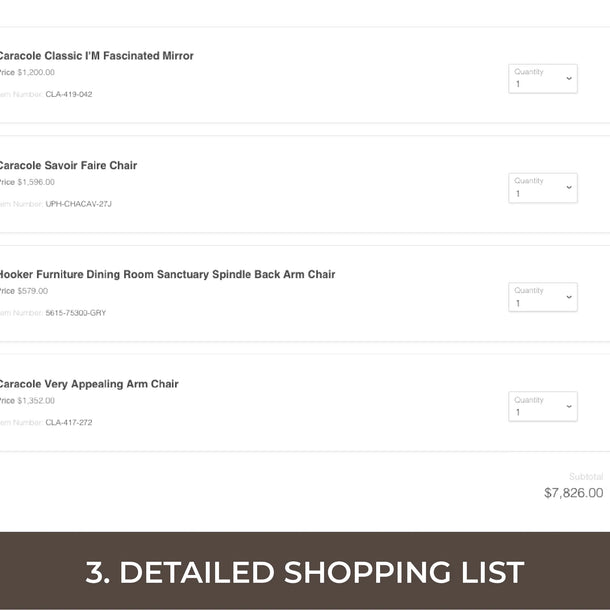Click the chevron arrow in the Fascinated Mirror quantity box
The image size is (610, 610).
click(x=569, y=78)
